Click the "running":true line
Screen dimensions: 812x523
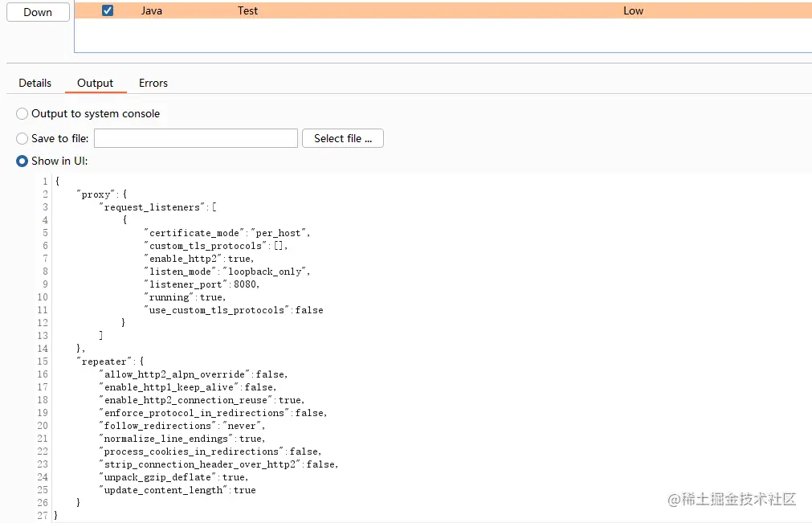(185, 297)
